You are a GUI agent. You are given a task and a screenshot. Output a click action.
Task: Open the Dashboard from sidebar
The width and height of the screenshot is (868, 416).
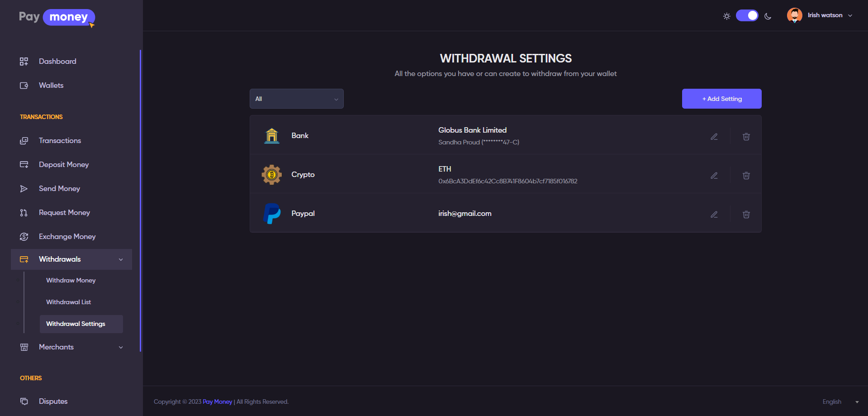[57, 62]
